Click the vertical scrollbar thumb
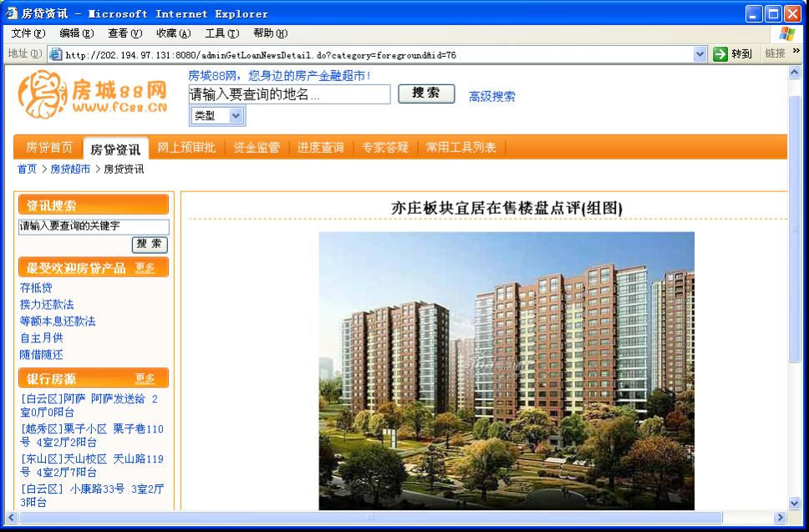Screen dimensions: 809x532 795,229
